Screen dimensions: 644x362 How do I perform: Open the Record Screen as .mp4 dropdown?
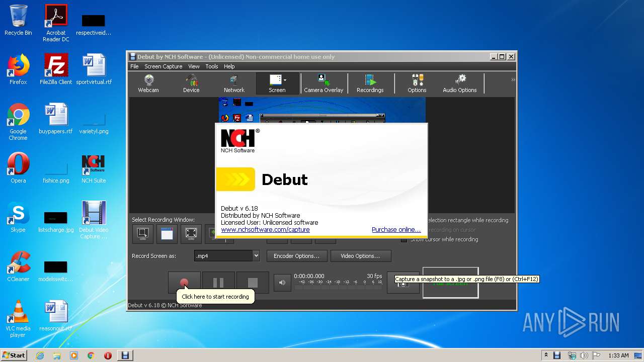click(x=227, y=256)
